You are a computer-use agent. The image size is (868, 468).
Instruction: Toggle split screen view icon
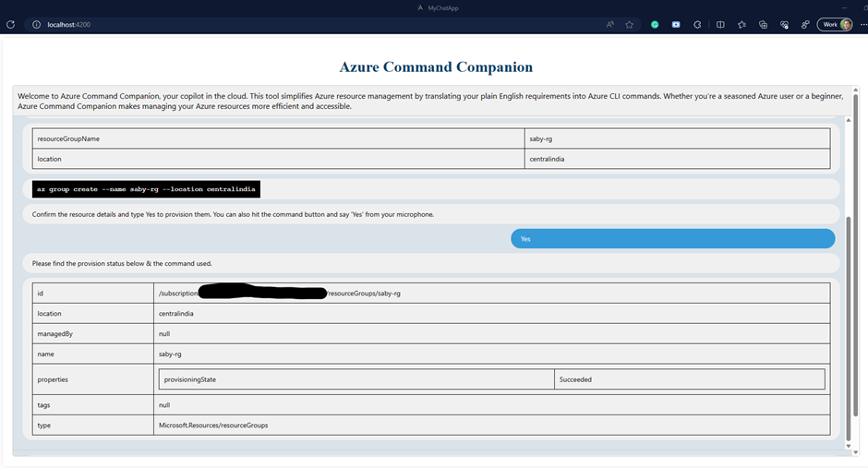[720, 24]
